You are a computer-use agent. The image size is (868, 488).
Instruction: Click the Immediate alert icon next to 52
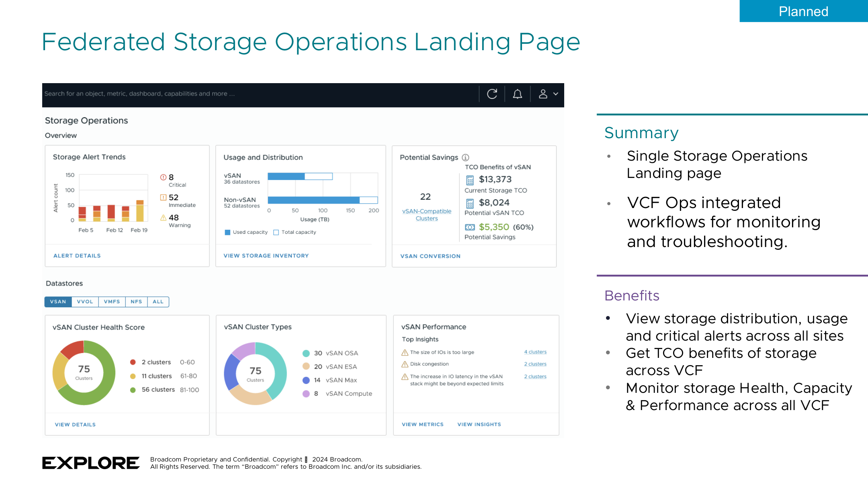point(163,197)
